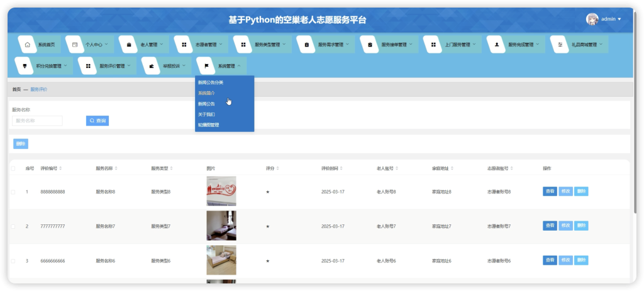Expand the 积分兑换管理 chevron

tap(65, 65)
